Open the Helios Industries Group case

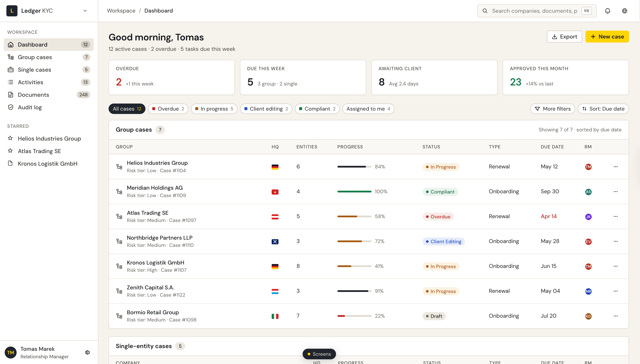(x=157, y=162)
